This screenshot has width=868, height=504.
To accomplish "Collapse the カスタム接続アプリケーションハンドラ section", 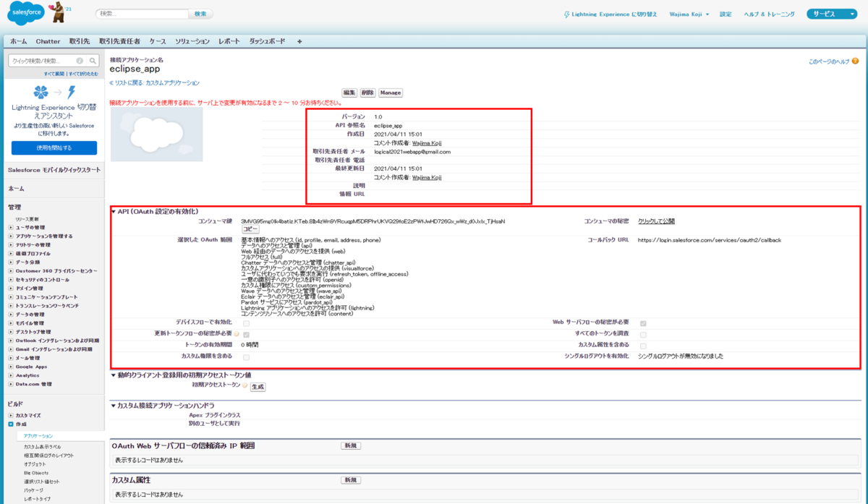I will tap(114, 405).
